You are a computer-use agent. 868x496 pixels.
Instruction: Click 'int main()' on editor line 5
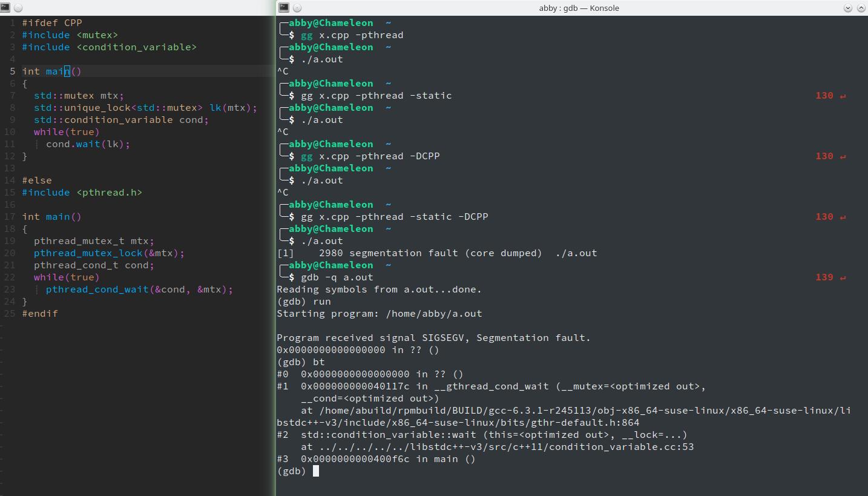click(x=51, y=71)
